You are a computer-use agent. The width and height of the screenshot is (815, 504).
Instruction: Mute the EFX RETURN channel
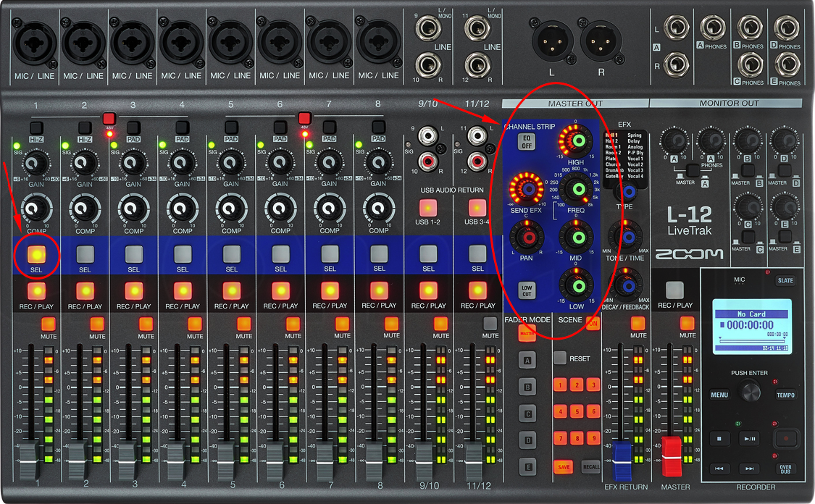coord(638,324)
